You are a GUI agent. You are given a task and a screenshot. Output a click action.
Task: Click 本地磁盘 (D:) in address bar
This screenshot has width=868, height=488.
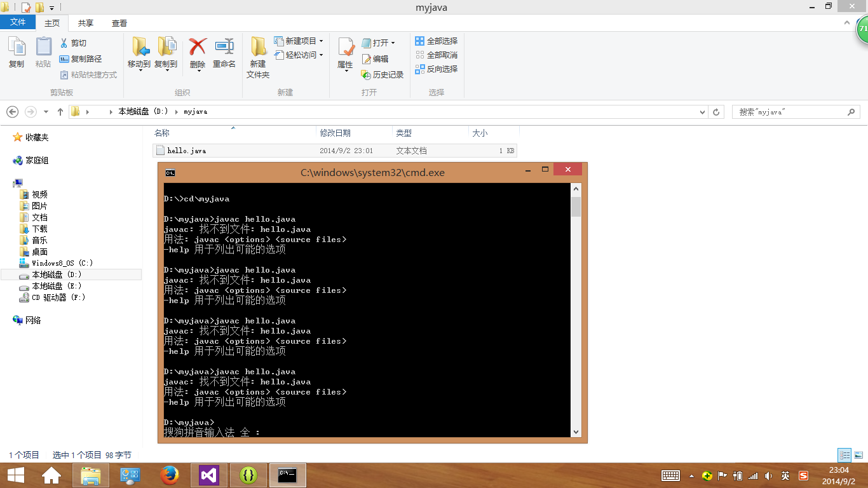point(143,112)
